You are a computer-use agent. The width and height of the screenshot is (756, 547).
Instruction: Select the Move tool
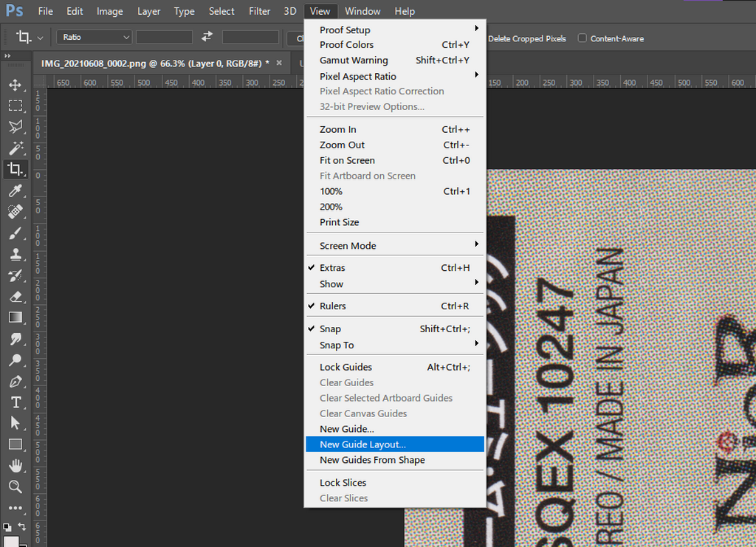pyautogui.click(x=15, y=85)
